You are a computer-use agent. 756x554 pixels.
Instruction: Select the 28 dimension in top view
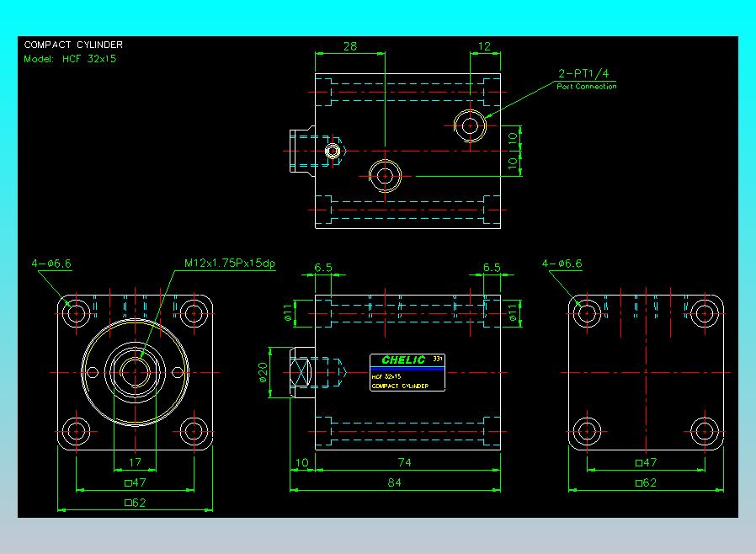[350, 46]
